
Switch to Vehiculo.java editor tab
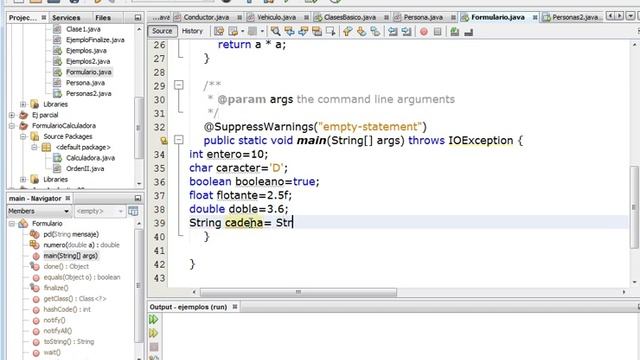coord(276,17)
